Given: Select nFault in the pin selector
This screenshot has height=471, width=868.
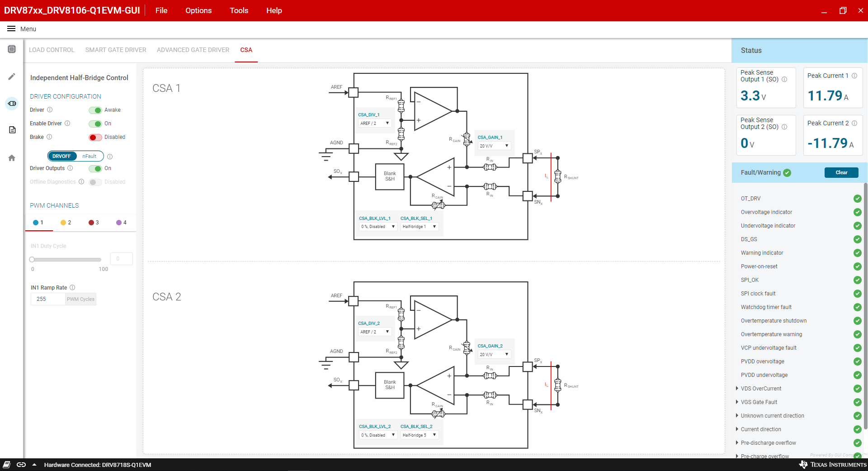Looking at the screenshot, I should point(90,157).
